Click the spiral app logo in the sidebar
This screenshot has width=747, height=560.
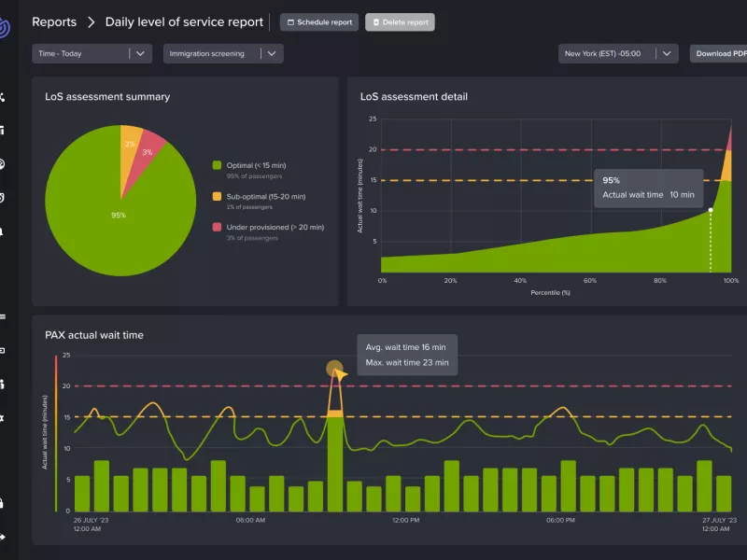click(x=4, y=28)
